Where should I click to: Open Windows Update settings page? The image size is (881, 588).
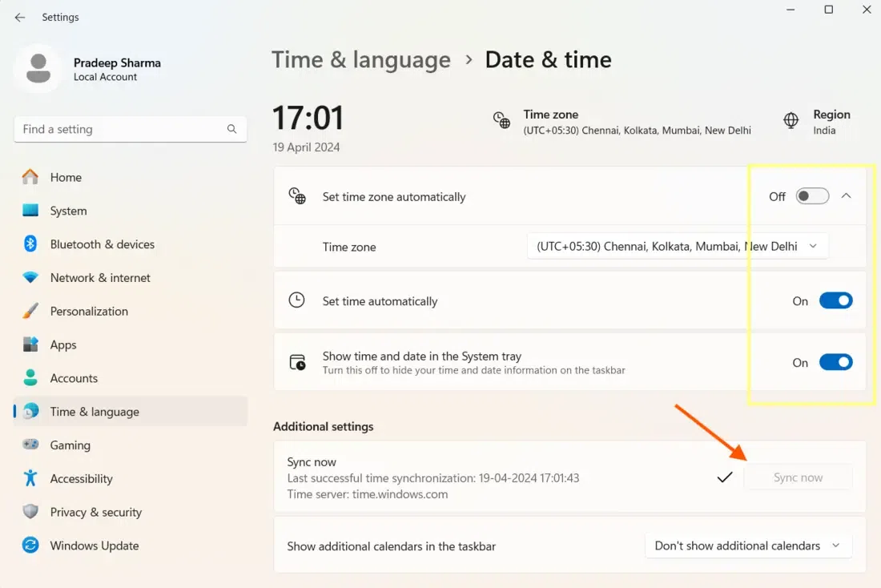(94, 546)
